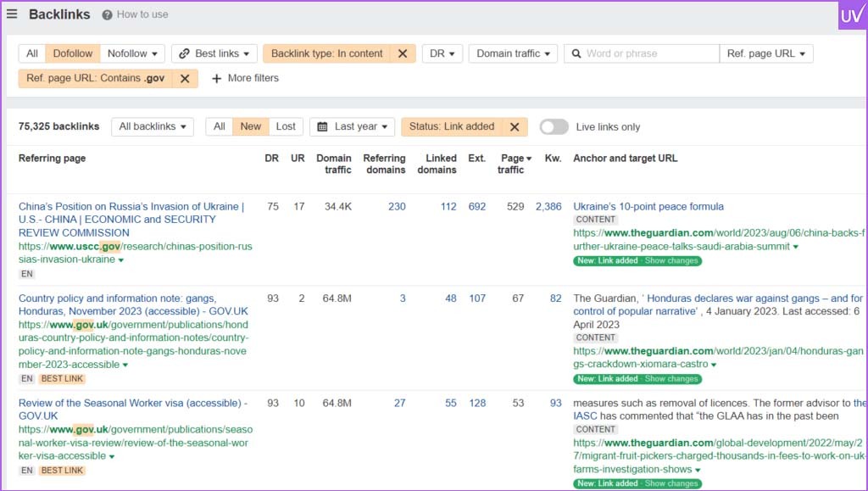Sort by Ext. column header
Screen dimensions: 868x491
476,159
